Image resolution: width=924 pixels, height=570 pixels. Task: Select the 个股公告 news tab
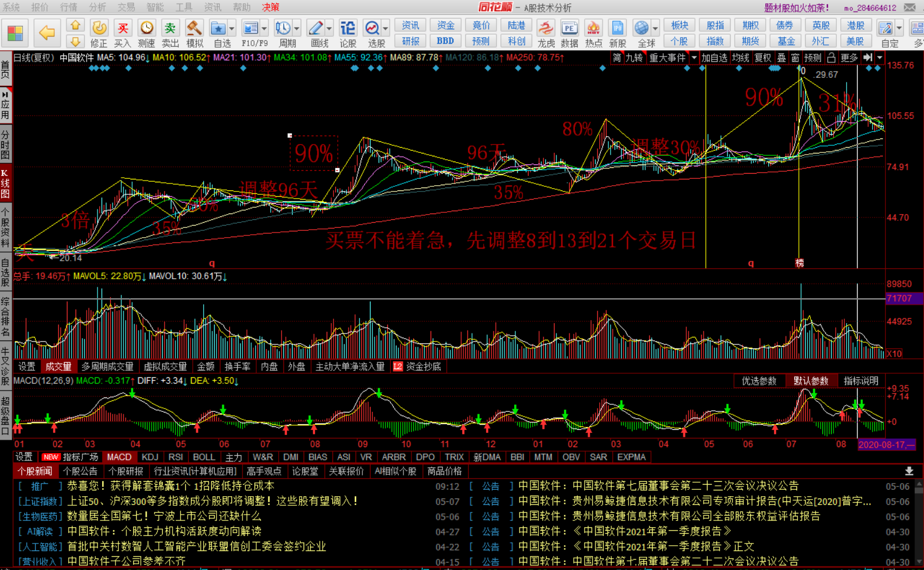[80, 471]
